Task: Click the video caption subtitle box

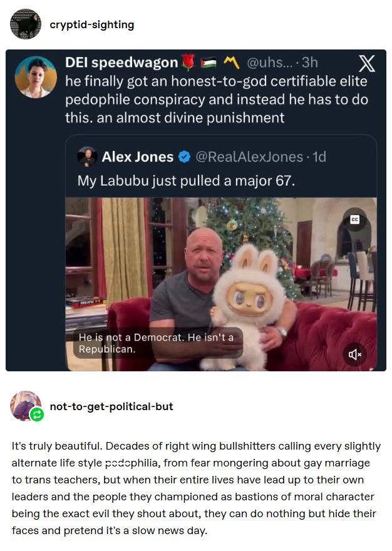Action: pos(157,343)
